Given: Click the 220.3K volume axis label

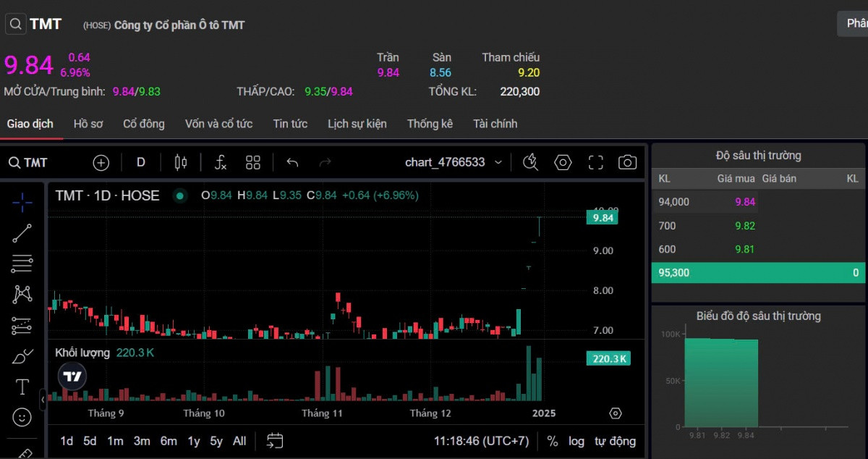Looking at the screenshot, I should click(608, 358).
